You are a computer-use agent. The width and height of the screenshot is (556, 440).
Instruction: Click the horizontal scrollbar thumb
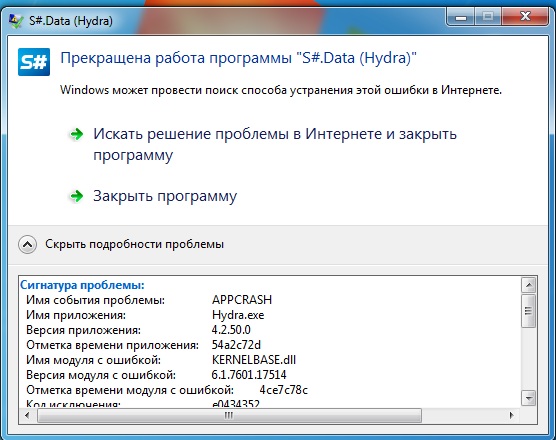click(229, 415)
